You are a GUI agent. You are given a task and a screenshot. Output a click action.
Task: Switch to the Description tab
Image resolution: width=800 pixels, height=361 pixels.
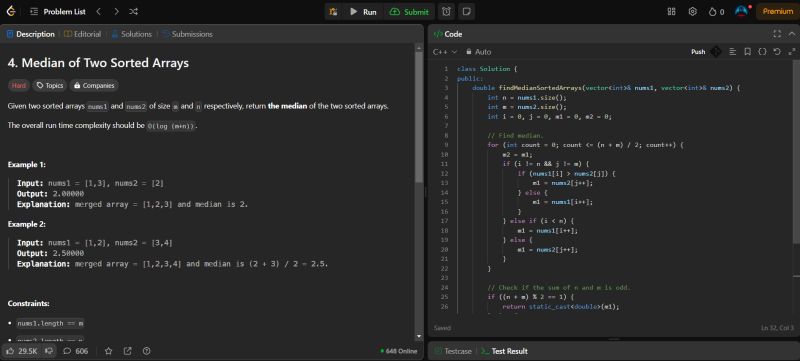pos(31,34)
